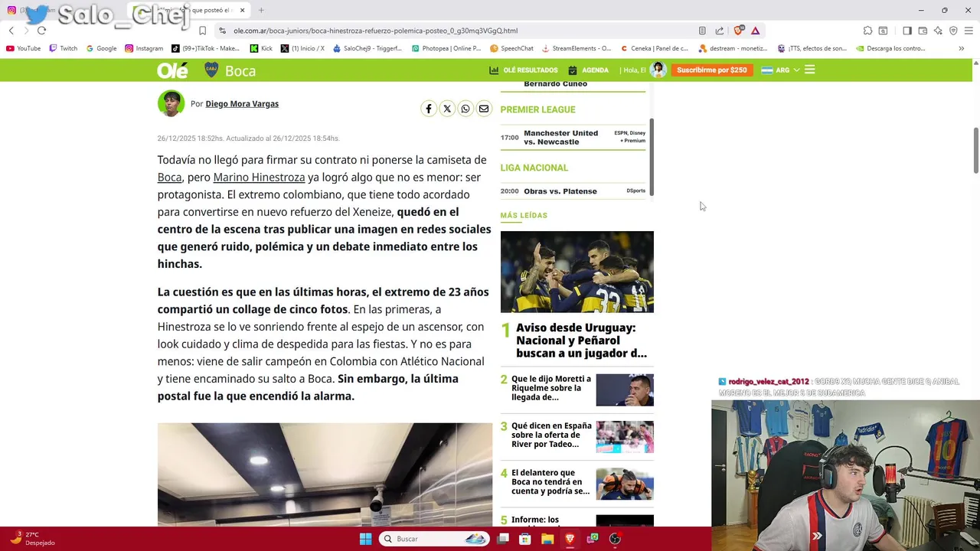Screen dimensions: 980x551
Task: Open the Olé user profile avatar
Action: click(x=658, y=70)
